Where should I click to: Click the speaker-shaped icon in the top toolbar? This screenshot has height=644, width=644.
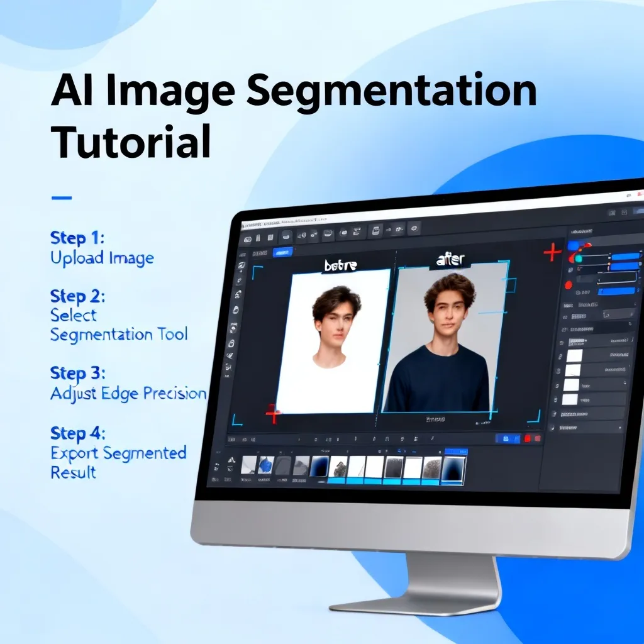(301, 235)
